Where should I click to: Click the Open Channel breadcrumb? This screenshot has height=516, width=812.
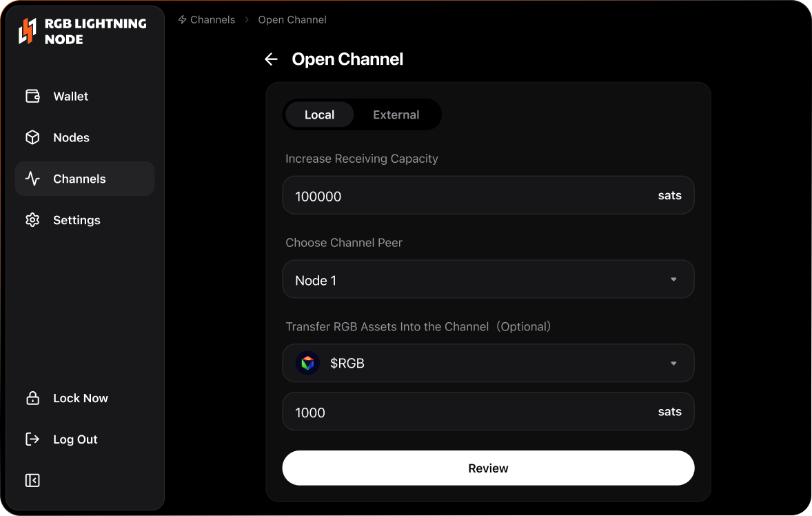click(292, 20)
